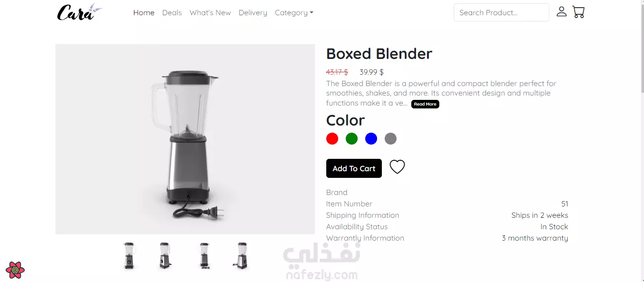The image size is (644, 282).
Task: Expand description with Read More button
Action: coord(425,104)
